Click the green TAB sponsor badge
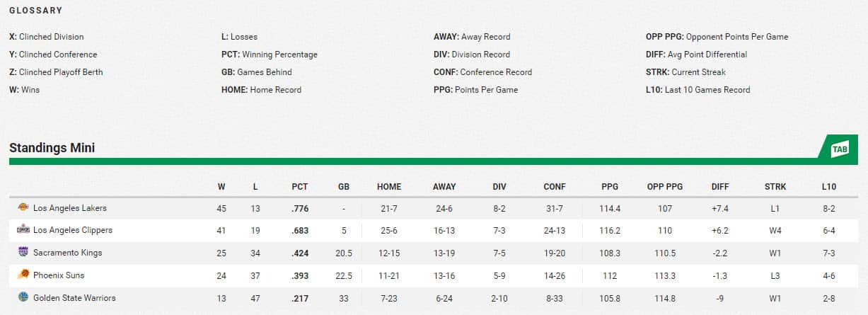 point(839,149)
